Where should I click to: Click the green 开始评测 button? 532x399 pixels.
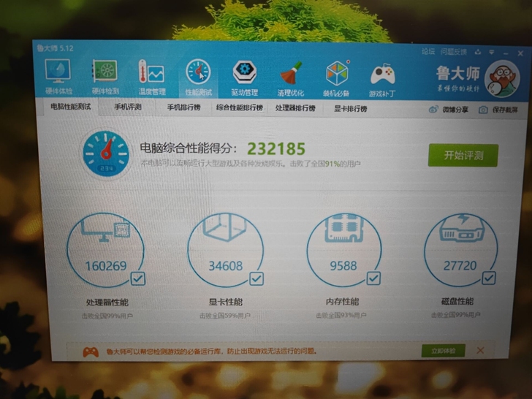[x=463, y=155]
